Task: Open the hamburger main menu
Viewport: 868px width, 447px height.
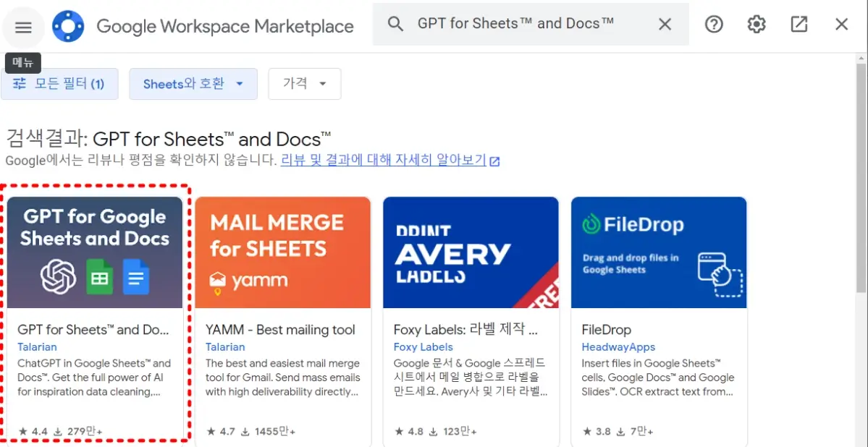Action: tap(23, 27)
